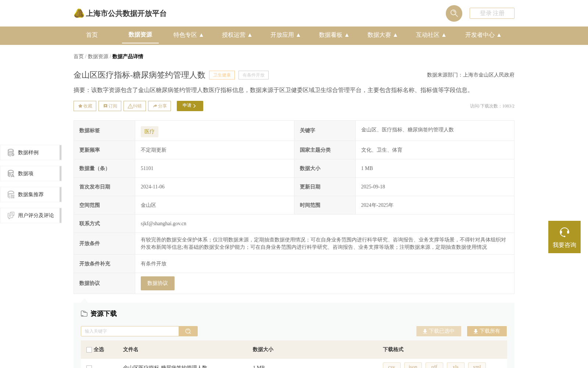This screenshot has height=368, width=588.
Task: Click the 资源下载 section heading
Action: click(103, 314)
